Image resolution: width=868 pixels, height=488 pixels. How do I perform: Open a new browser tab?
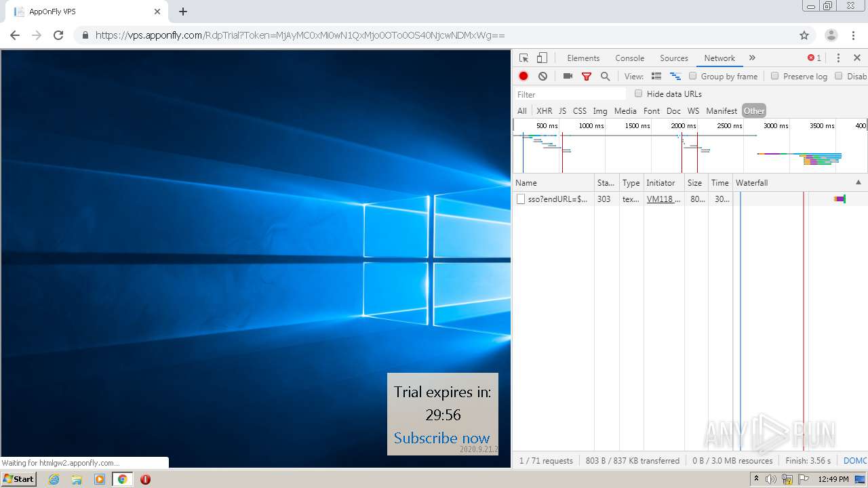pos(183,12)
